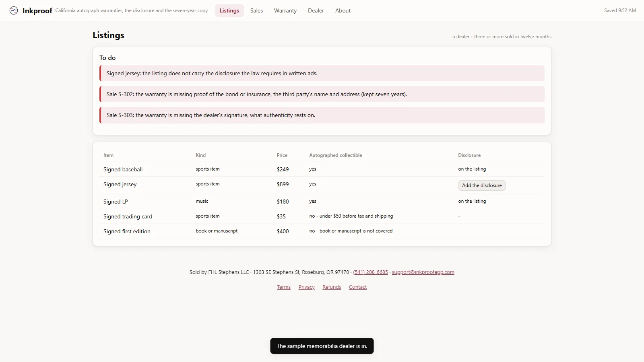Click the $249 price cell

tap(283, 169)
